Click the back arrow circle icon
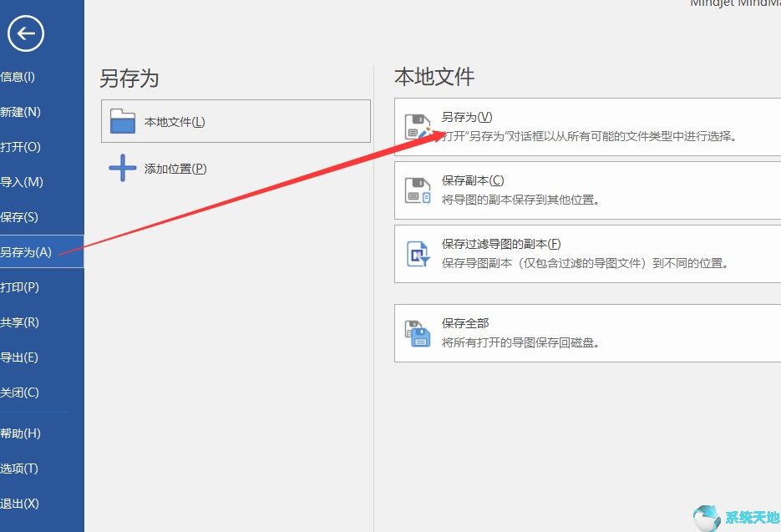The image size is (781, 532). pyautogui.click(x=26, y=33)
